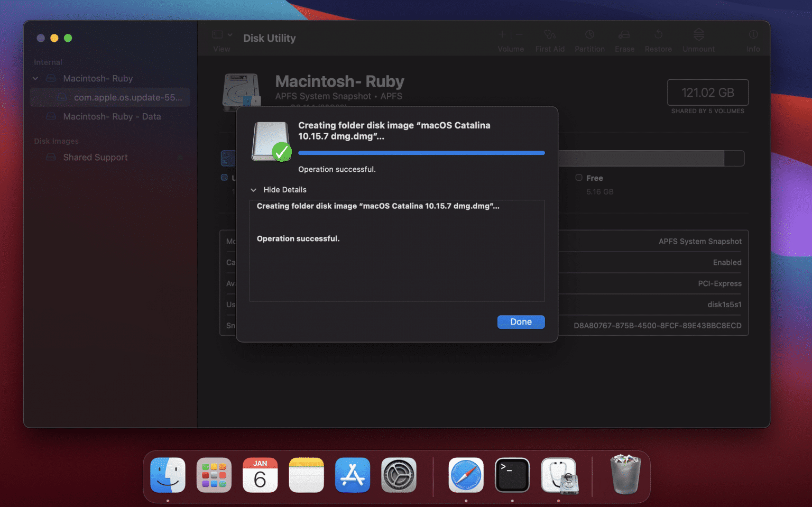This screenshot has height=507, width=812.
Task: Click the Disk Utility Dock icon
Action: [559, 475]
